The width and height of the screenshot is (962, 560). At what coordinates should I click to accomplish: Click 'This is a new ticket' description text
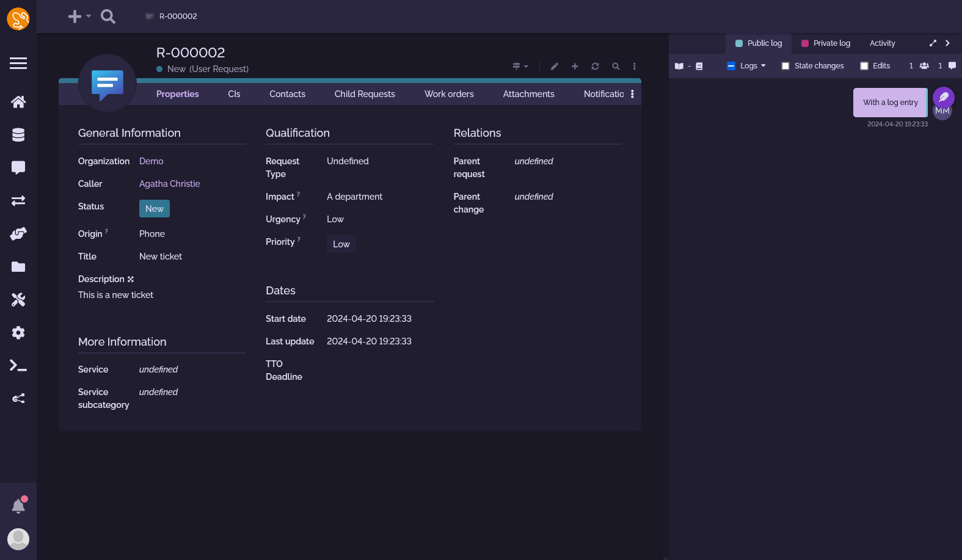pyautogui.click(x=115, y=295)
